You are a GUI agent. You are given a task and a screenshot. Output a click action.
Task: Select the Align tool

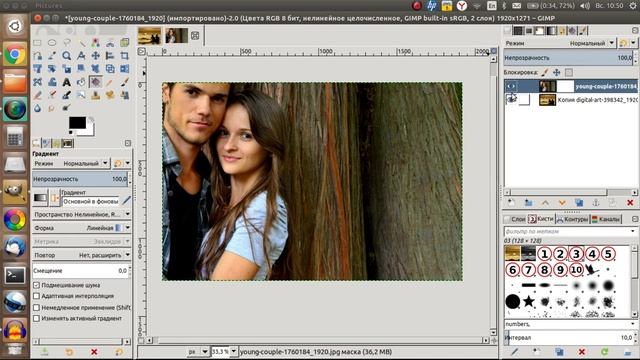pos(110,56)
